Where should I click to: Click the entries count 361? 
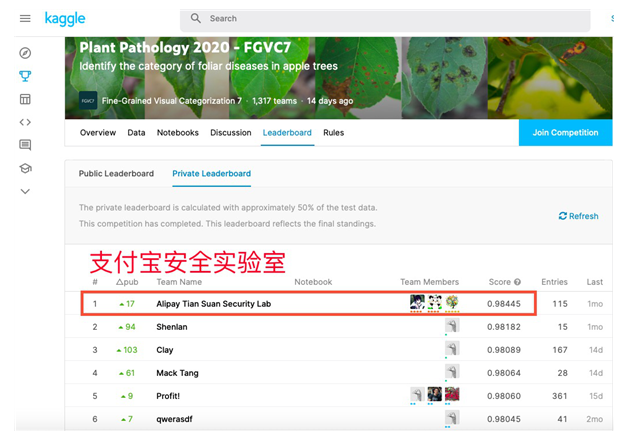point(560,396)
